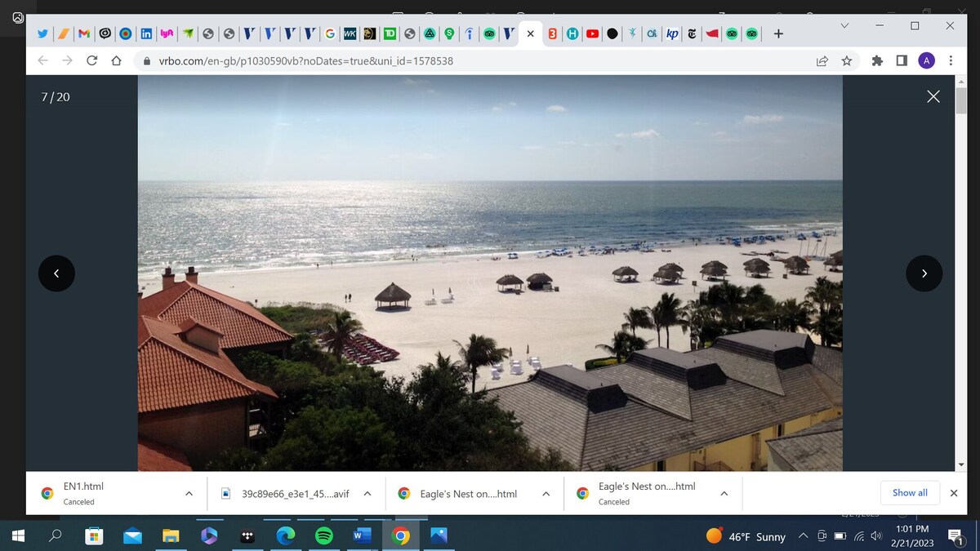Expand options for EN1.html download
980x551 pixels.
[x=189, y=493]
